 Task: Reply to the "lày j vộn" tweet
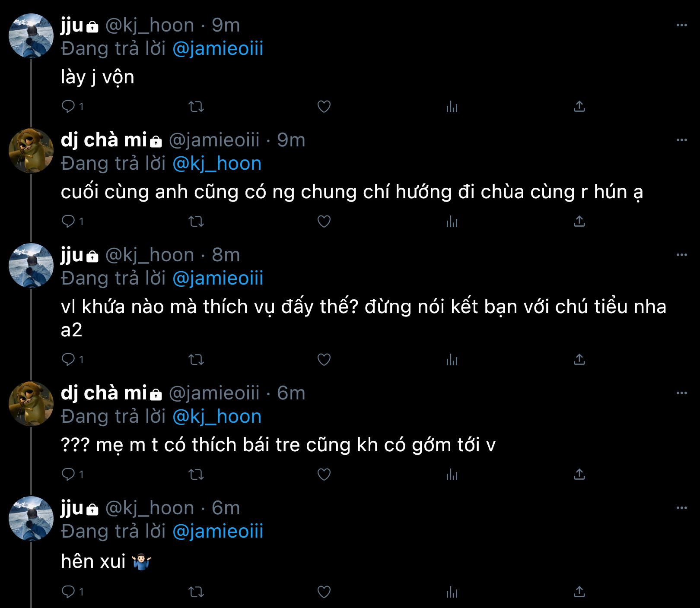tap(69, 106)
